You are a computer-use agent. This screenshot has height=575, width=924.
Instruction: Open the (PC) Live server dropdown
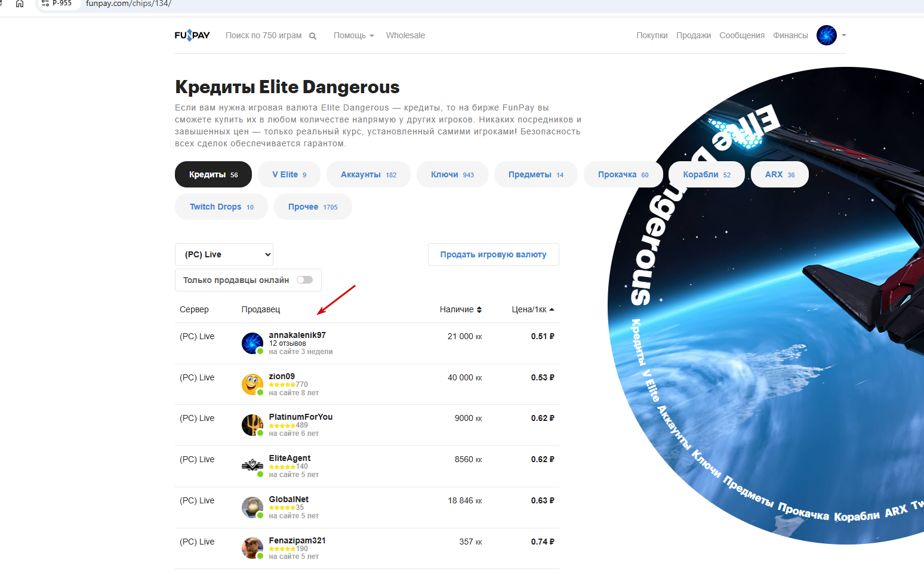point(224,254)
